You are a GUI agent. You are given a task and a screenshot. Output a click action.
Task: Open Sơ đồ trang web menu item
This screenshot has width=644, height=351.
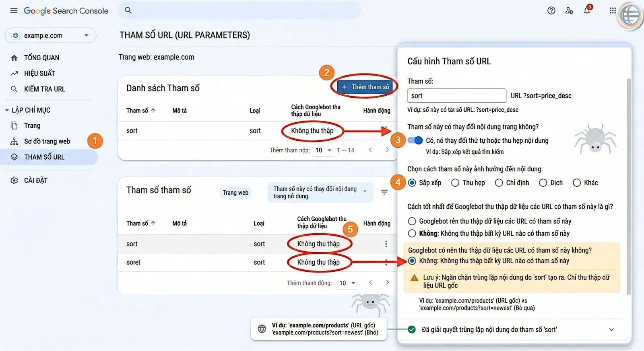coord(47,141)
